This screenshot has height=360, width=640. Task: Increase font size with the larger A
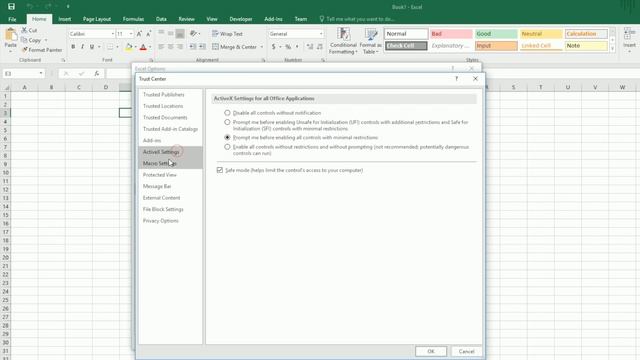[139, 33]
